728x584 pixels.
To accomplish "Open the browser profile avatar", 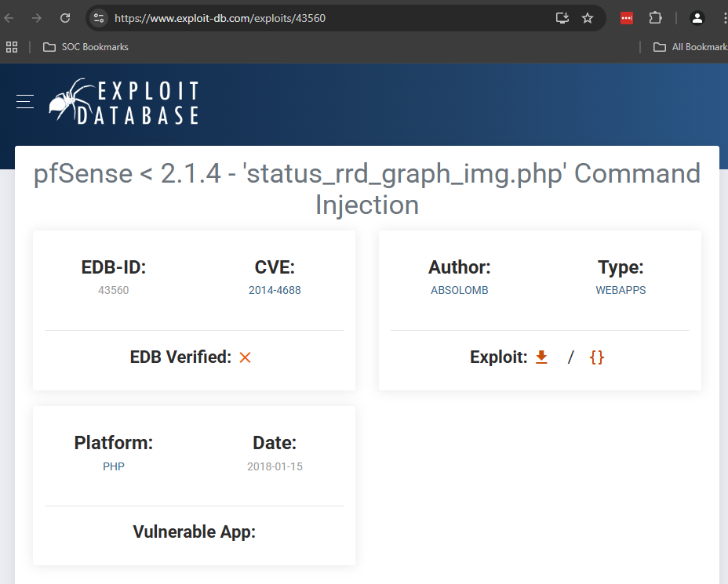I will point(697,18).
